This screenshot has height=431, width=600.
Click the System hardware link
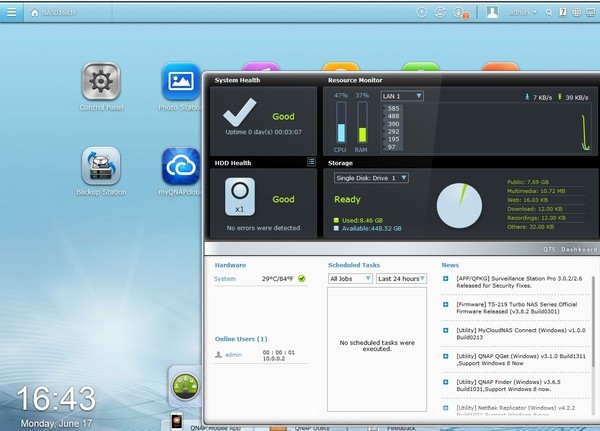coord(225,279)
